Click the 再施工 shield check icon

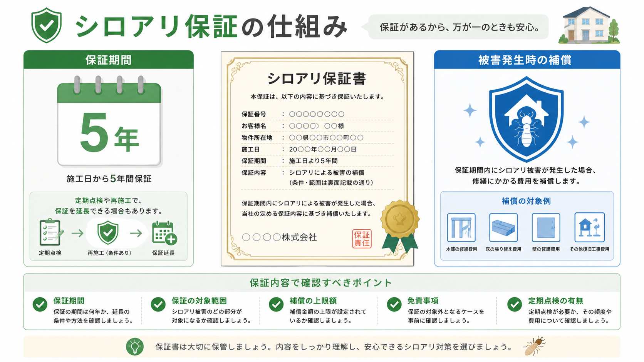108,232
